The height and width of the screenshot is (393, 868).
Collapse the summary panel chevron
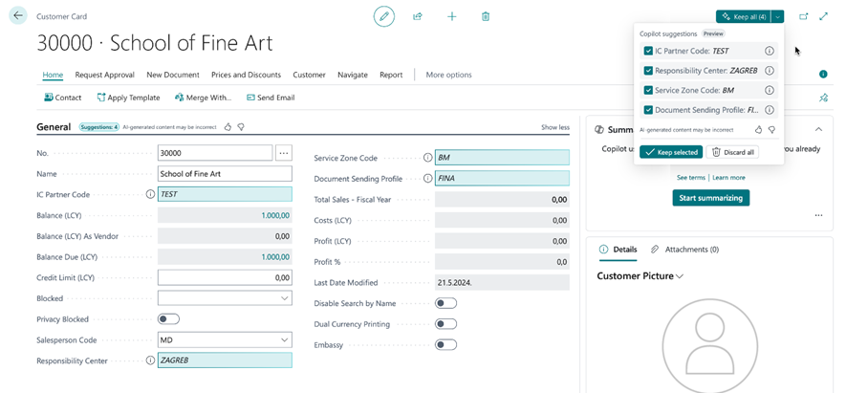818,129
